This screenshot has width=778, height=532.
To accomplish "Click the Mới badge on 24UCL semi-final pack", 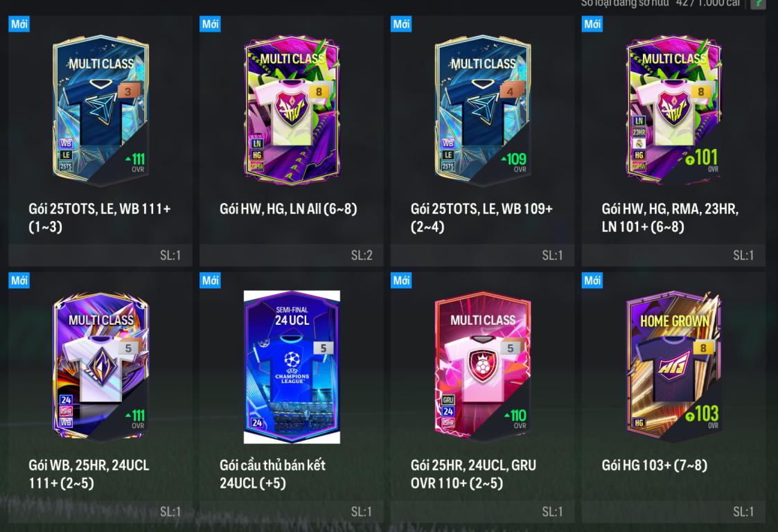I will (211, 281).
